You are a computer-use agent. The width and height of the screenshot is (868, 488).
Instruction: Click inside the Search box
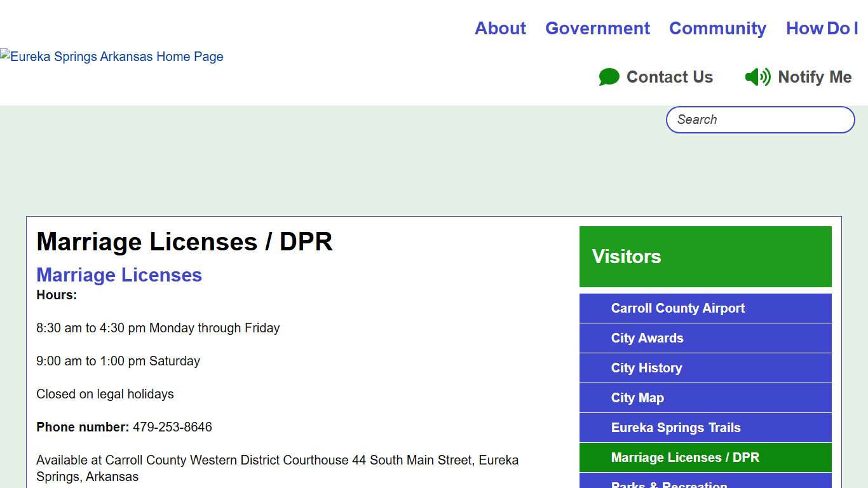[x=759, y=119]
